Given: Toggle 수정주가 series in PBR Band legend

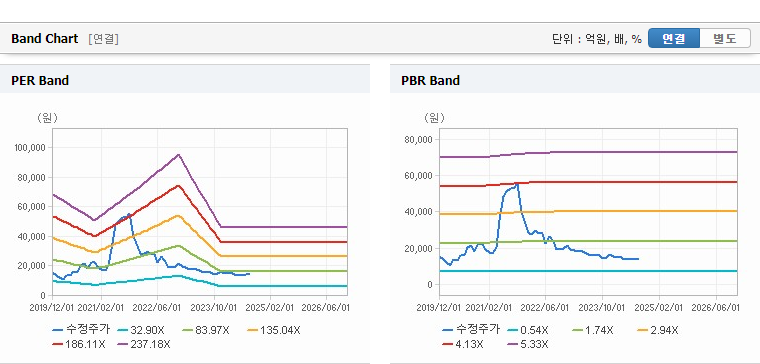Looking at the screenshot, I should tap(471, 330).
